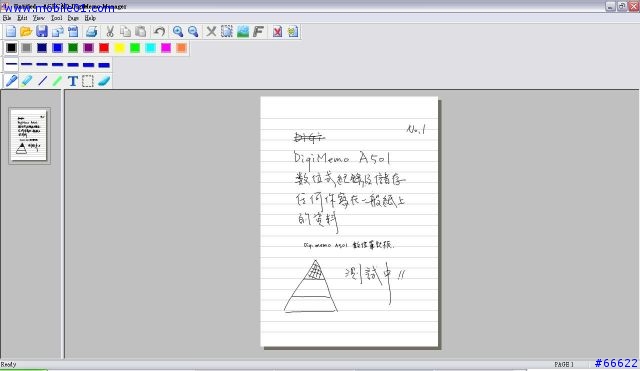Pick the navy dark blue swatch

click(42, 48)
